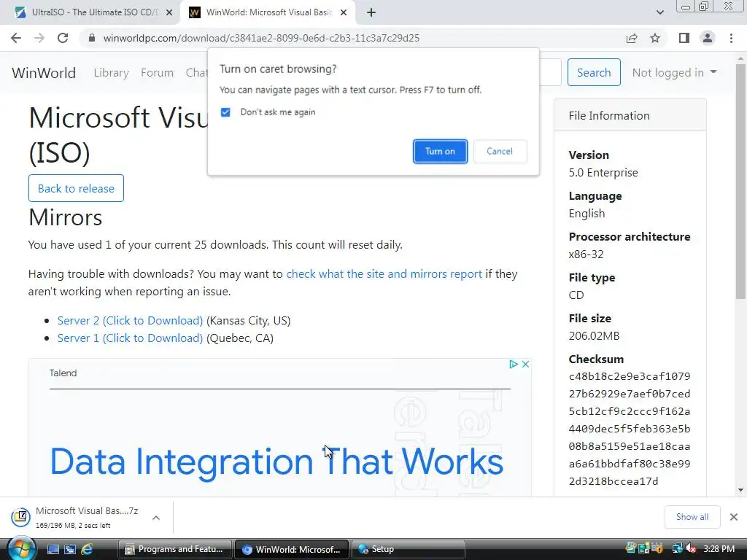Image resolution: width=747 pixels, height=560 pixels.
Task: Cancel the caret browsing dialog
Action: click(500, 152)
